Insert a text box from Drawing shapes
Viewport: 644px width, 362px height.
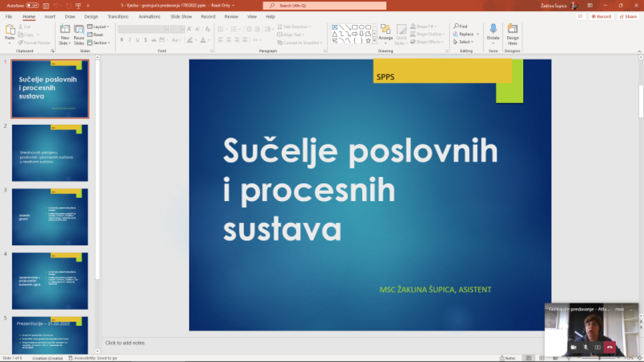[334, 26]
